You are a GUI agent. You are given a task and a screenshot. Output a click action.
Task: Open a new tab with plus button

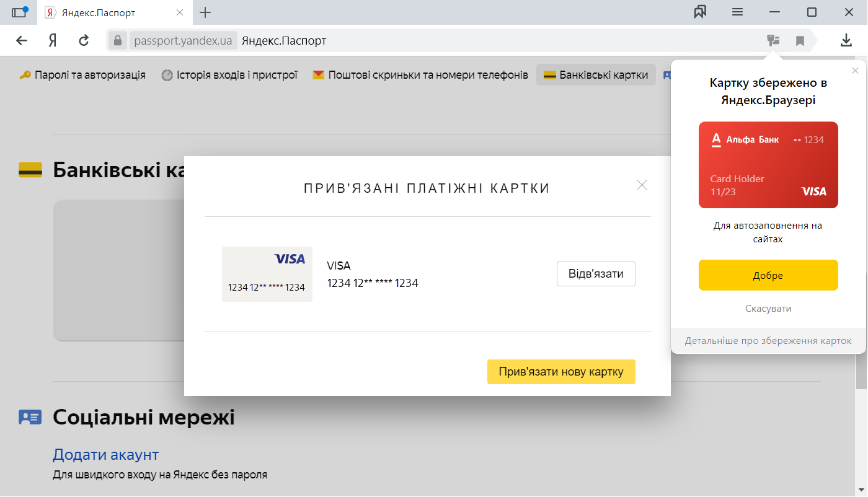click(x=205, y=12)
